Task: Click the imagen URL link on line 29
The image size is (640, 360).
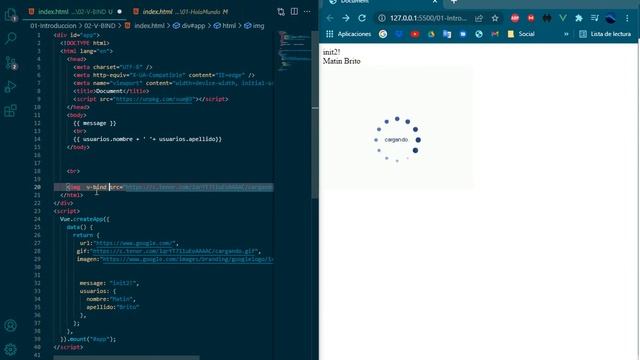Action: click(x=188, y=259)
